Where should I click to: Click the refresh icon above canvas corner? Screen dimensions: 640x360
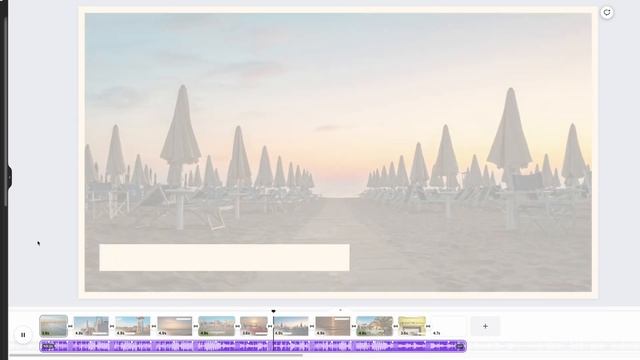click(x=607, y=13)
